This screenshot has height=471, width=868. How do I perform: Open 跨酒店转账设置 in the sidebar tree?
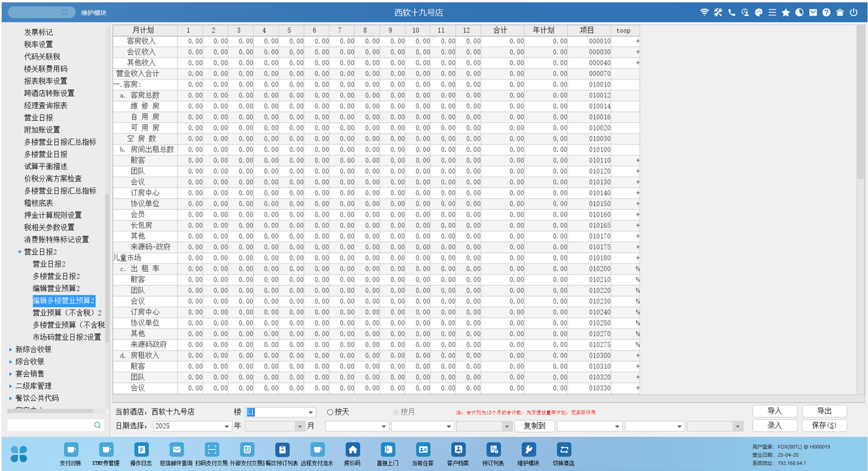tap(50, 93)
